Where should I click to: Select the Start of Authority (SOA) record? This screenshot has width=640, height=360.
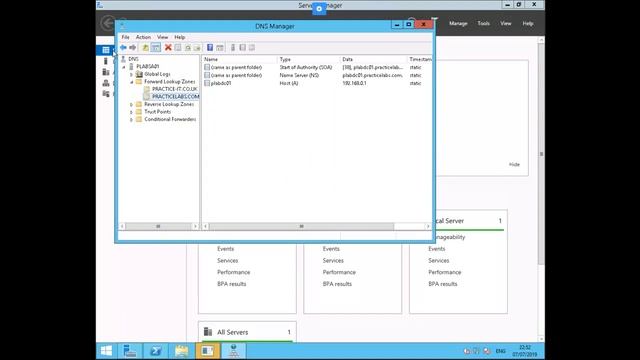pyautogui.click(x=317, y=67)
